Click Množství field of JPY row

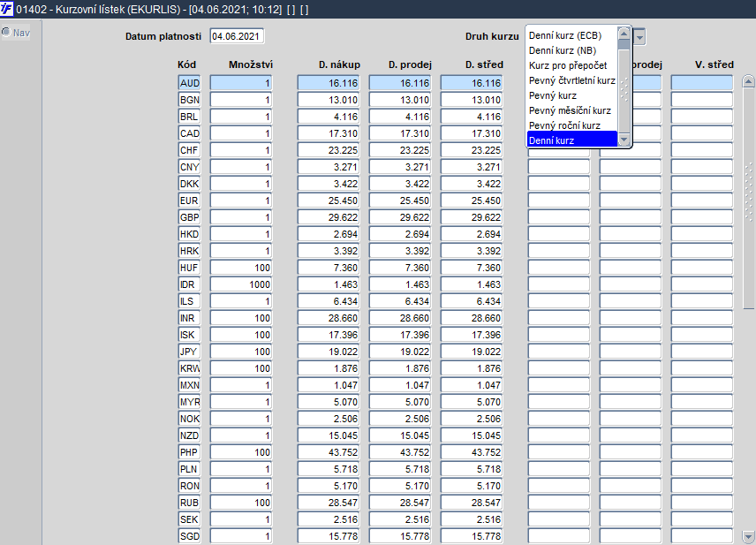[x=241, y=352]
